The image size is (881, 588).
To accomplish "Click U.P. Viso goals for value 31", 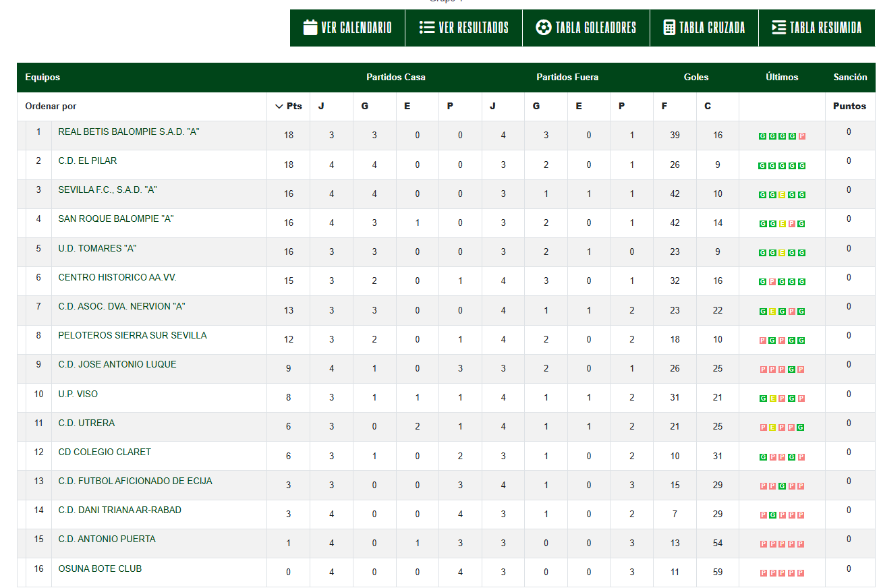I will click(675, 398).
